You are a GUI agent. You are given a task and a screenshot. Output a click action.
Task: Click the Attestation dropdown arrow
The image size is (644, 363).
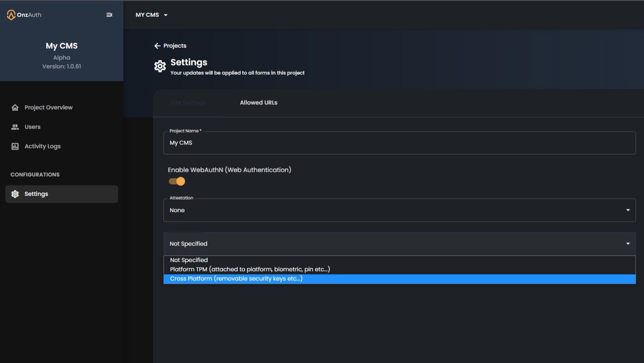coord(628,210)
